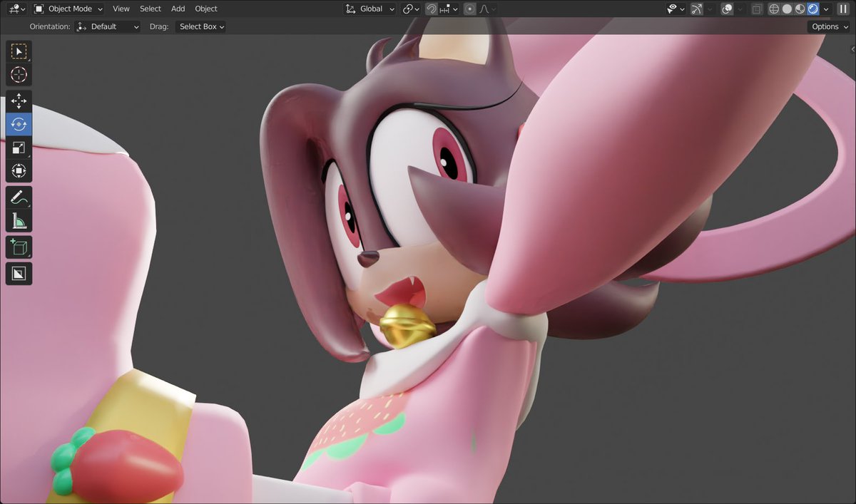
Task: Toggle viewport gizmos
Action: point(697,9)
